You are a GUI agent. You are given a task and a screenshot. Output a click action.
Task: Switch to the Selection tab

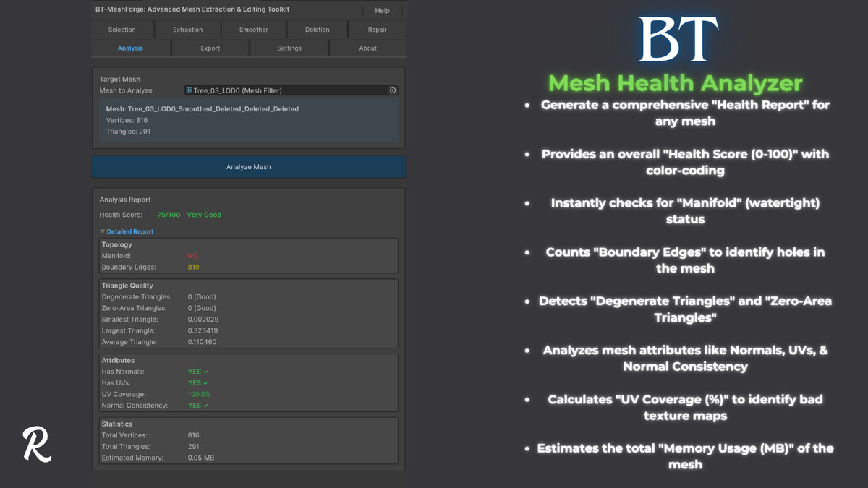[x=122, y=30]
